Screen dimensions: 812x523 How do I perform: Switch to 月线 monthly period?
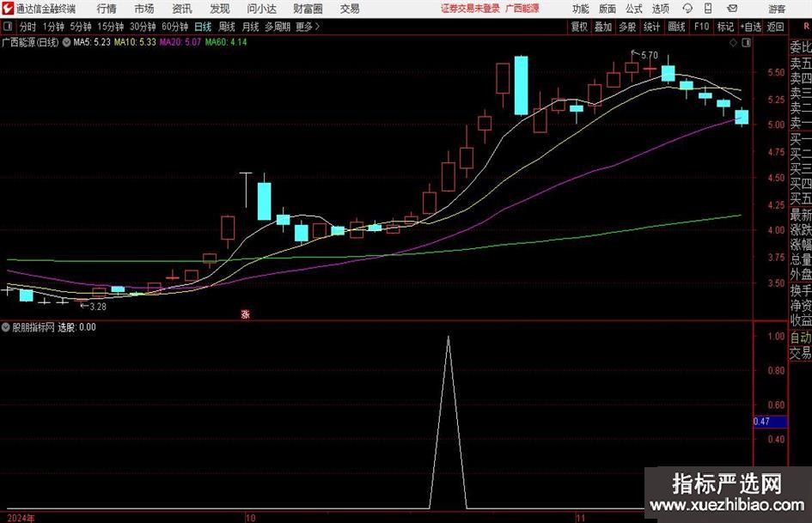(x=250, y=27)
